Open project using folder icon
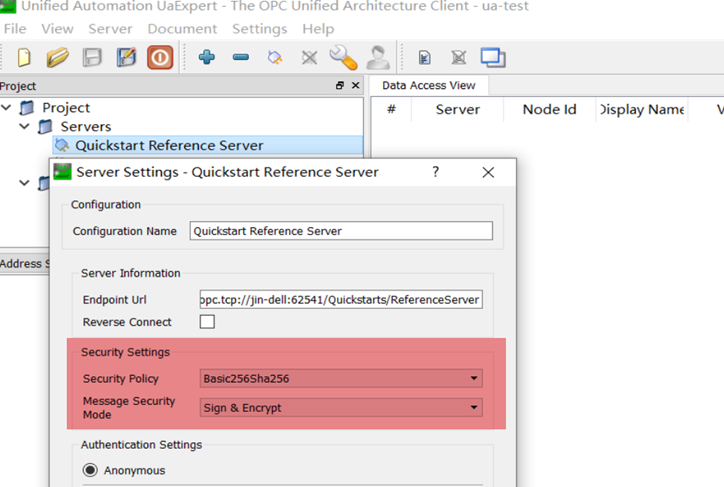Viewport: 724px width, 487px height. pos(58,58)
